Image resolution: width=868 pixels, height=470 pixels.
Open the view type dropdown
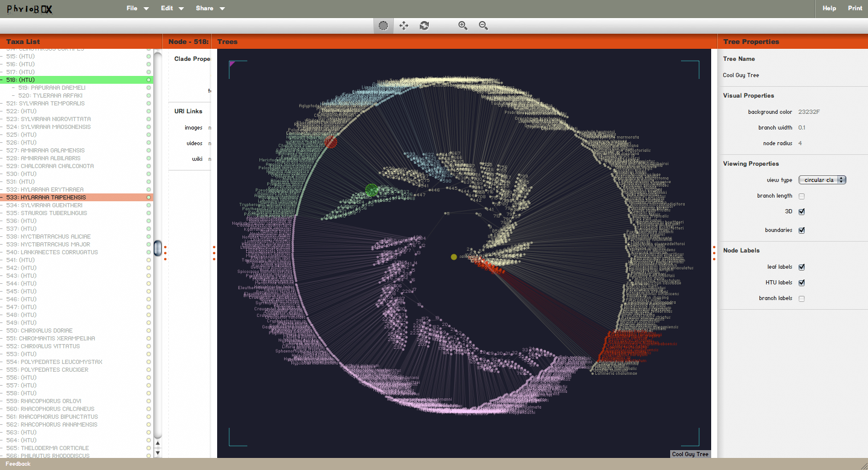[x=822, y=180]
